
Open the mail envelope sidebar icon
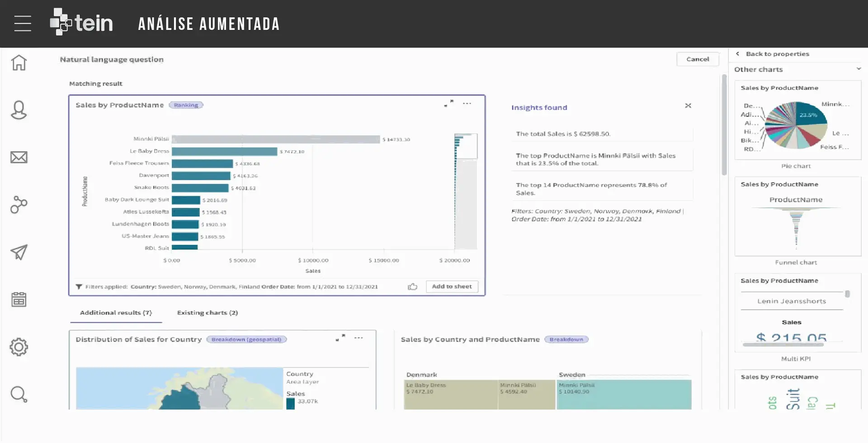point(19,157)
